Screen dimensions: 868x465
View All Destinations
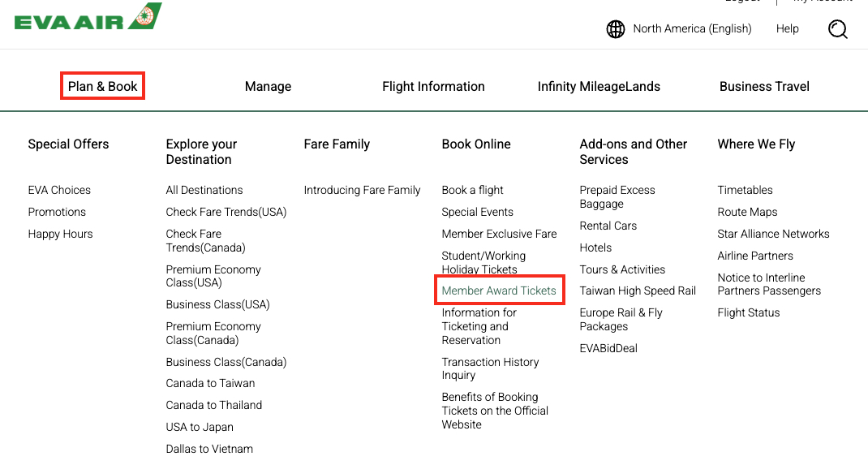[x=204, y=190]
